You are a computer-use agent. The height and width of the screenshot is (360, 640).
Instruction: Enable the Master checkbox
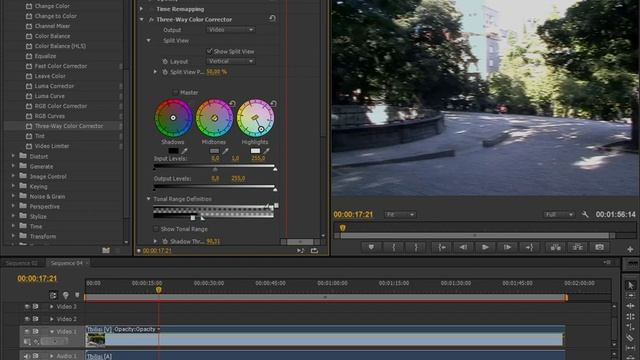coord(175,93)
